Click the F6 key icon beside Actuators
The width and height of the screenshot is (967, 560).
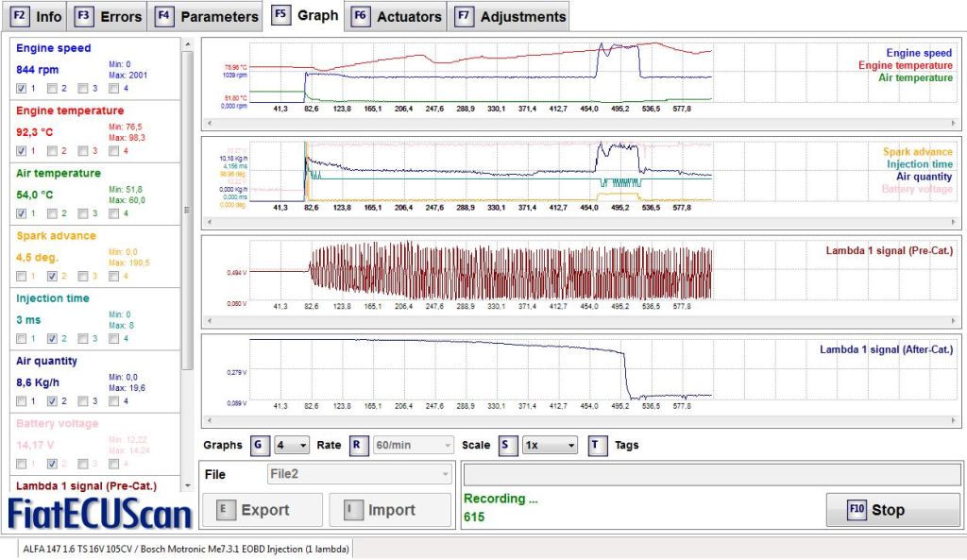point(360,16)
